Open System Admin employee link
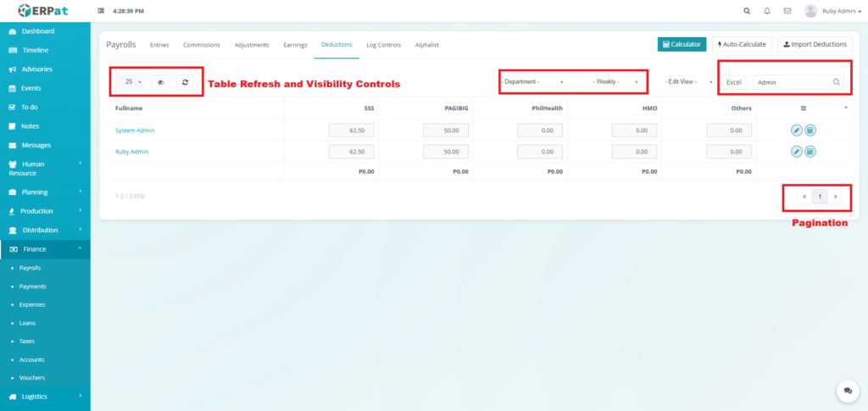 (x=135, y=131)
